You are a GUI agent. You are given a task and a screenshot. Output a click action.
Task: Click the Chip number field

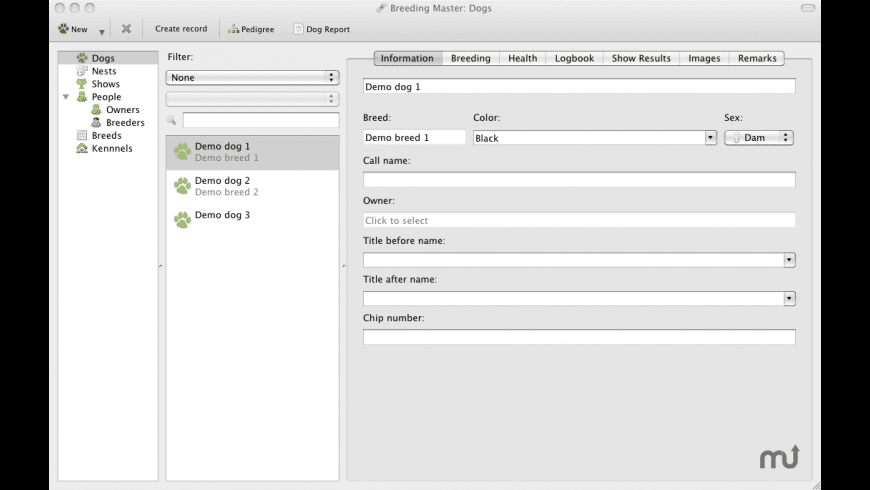point(579,337)
